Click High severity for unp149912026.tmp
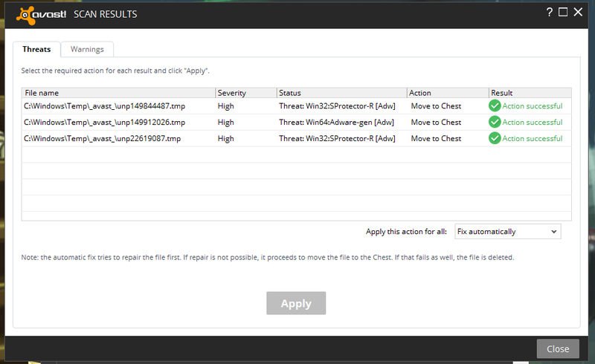This screenshot has height=364, width=595. point(226,123)
